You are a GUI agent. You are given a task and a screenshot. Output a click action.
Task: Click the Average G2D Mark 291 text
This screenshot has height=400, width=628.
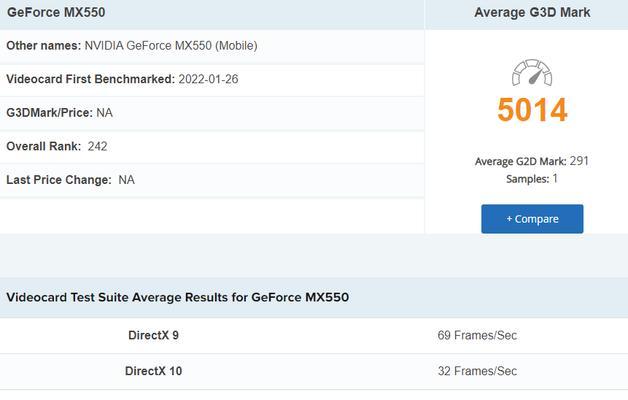click(531, 161)
